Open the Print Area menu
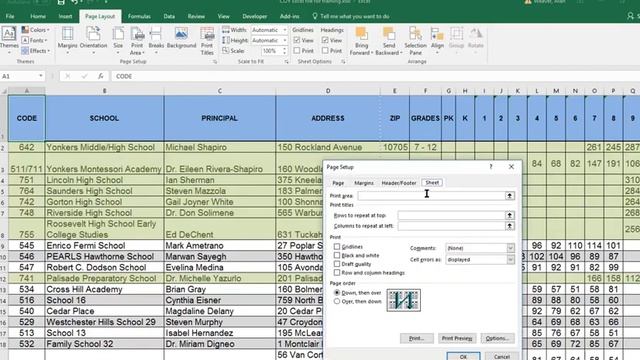640x360 pixels. pyautogui.click(x=137, y=41)
